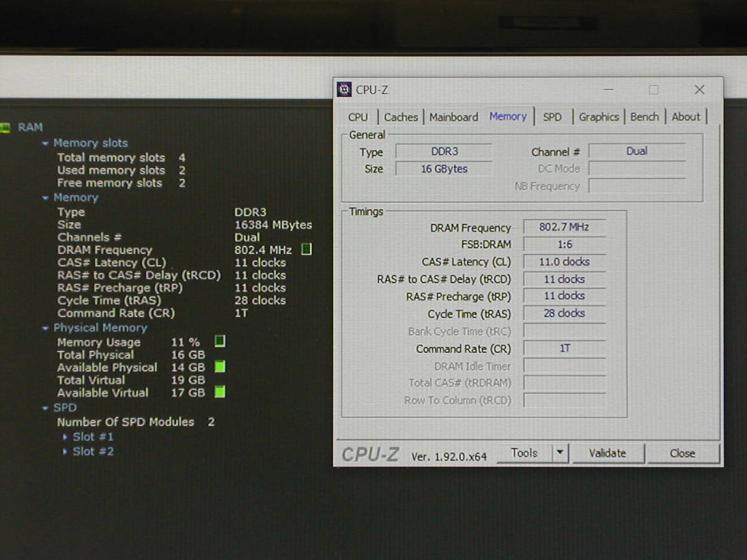Click the '16384 MBytes' value in Speccy
747x560 pixels.
pos(273,225)
